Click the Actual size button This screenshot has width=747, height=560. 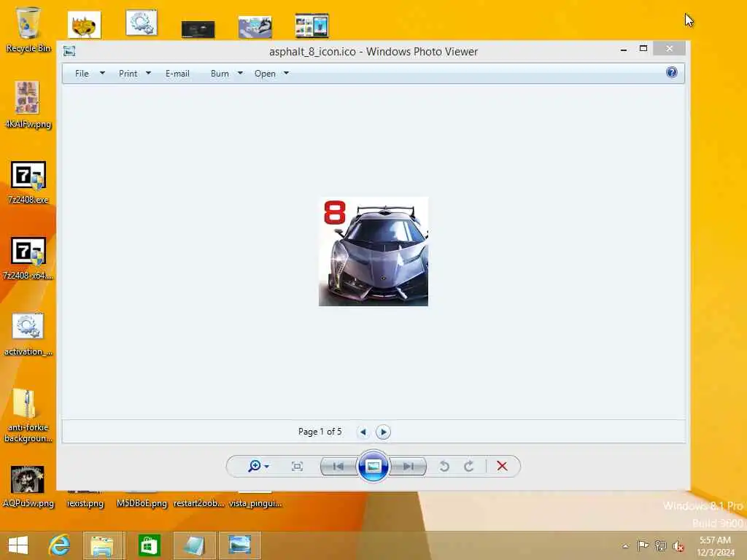point(298,466)
